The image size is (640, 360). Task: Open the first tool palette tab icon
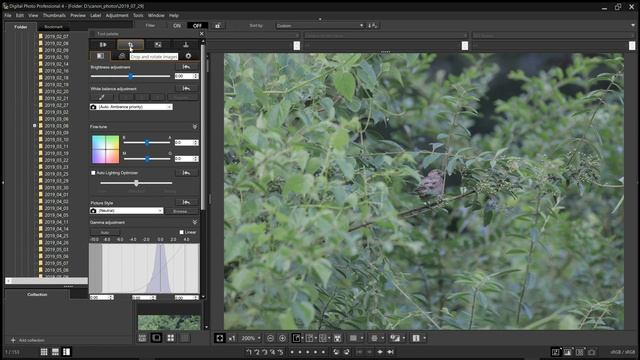click(x=103, y=44)
